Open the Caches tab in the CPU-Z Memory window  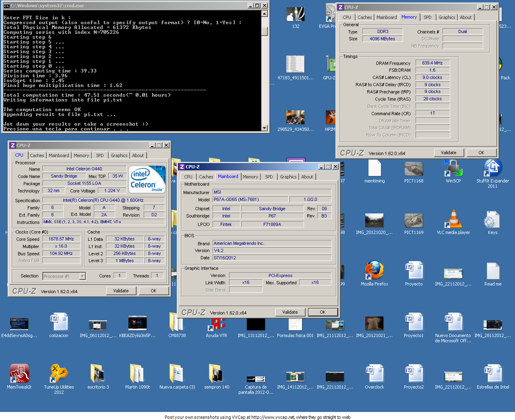coord(365,17)
